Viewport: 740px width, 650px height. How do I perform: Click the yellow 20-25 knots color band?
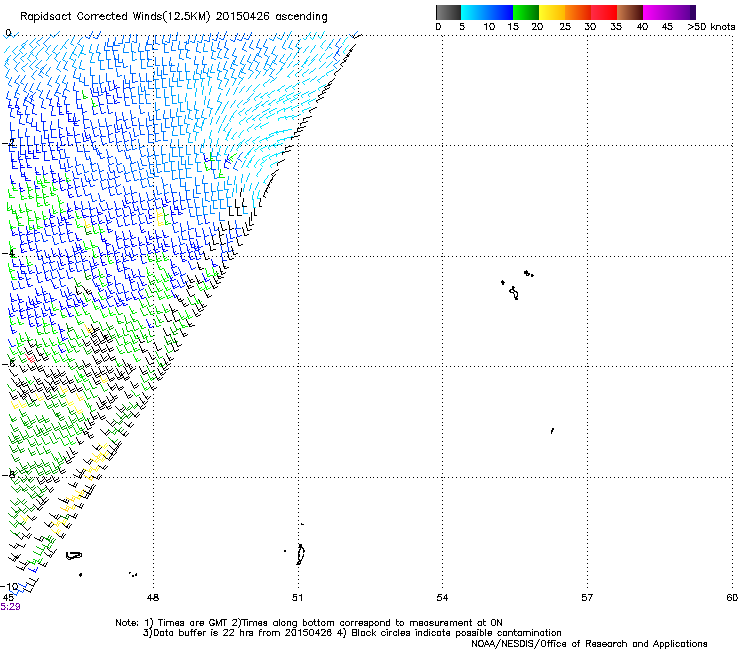pyautogui.click(x=552, y=12)
